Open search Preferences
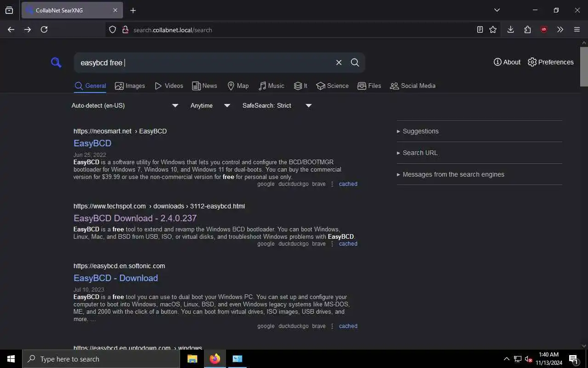The height and width of the screenshot is (368, 588). [550, 62]
